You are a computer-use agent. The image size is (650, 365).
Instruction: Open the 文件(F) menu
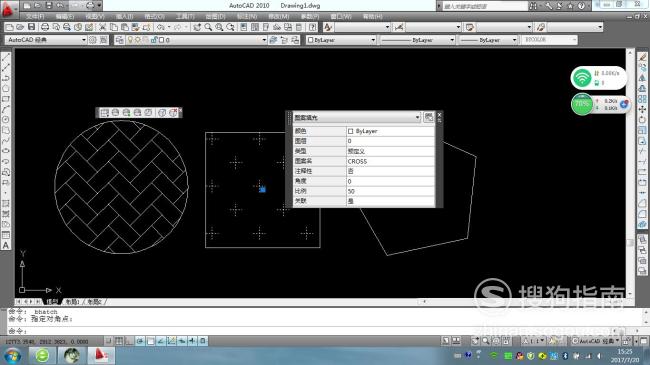click(35, 16)
